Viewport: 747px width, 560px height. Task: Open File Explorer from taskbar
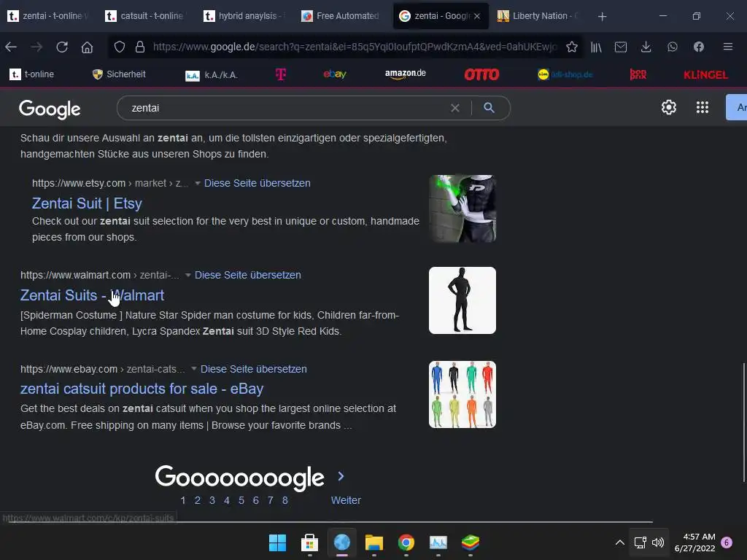(x=374, y=542)
